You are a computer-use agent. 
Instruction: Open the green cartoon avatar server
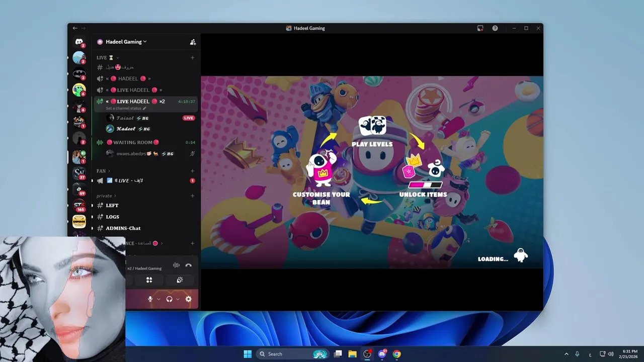[79, 90]
